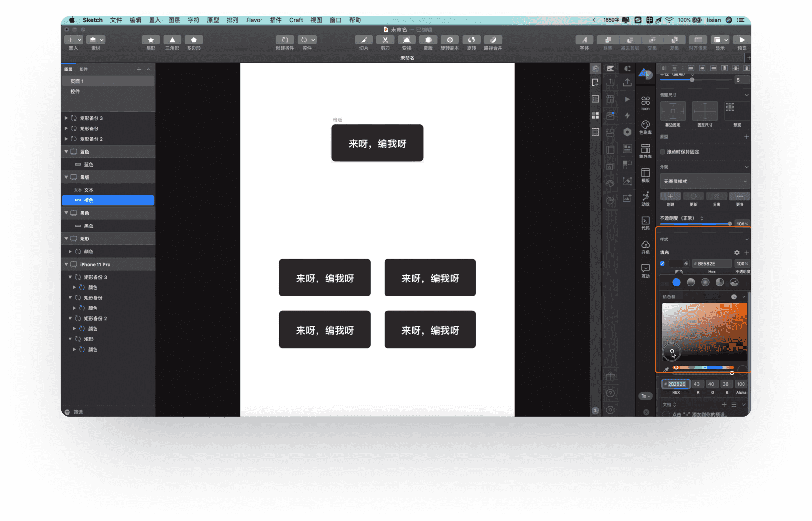Open the templates (模版) panel
Screen dimensions: 812x521
click(x=646, y=175)
